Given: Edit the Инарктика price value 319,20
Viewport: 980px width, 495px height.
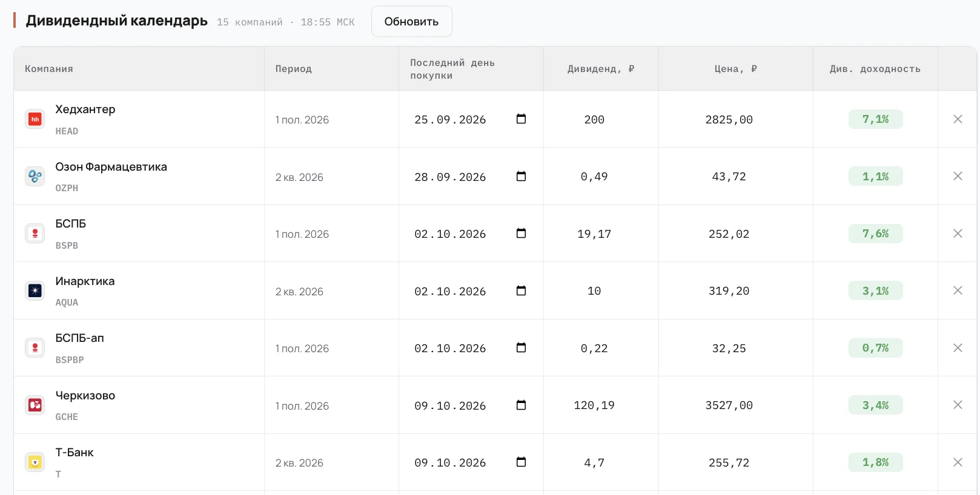Looking at the screenshot, I should [x=729, y=291].
